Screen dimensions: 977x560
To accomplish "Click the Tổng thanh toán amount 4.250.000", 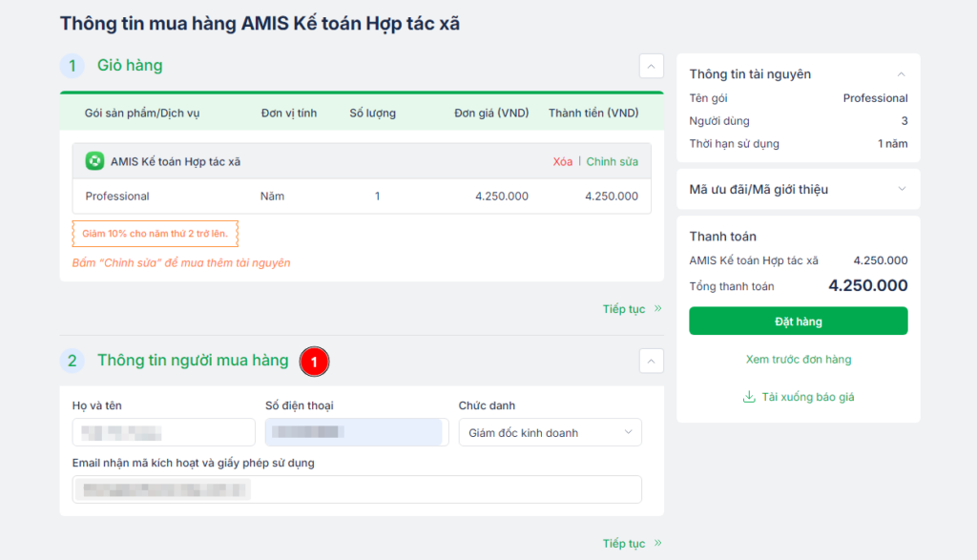I will [867, 286].
